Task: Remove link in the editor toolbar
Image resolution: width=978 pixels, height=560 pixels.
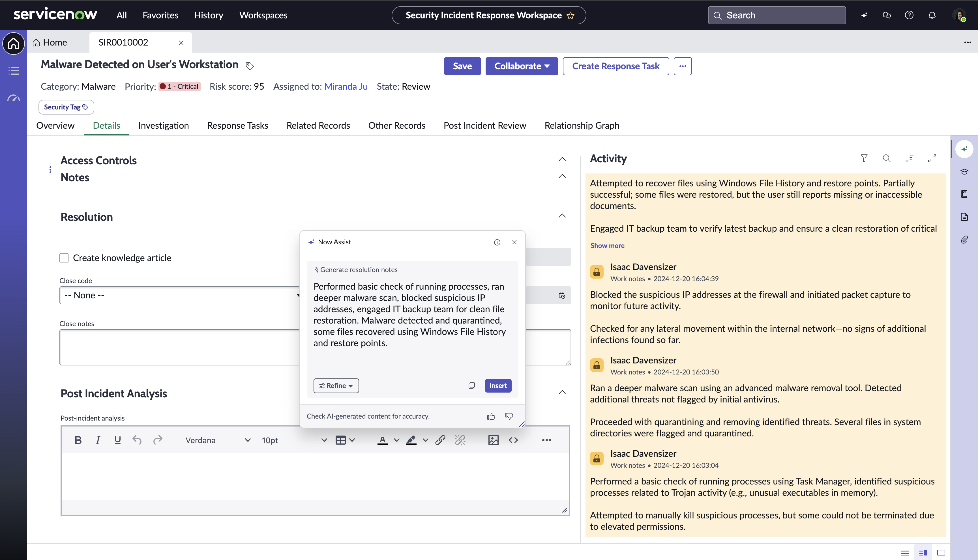Action: click(x=460, y=440)
